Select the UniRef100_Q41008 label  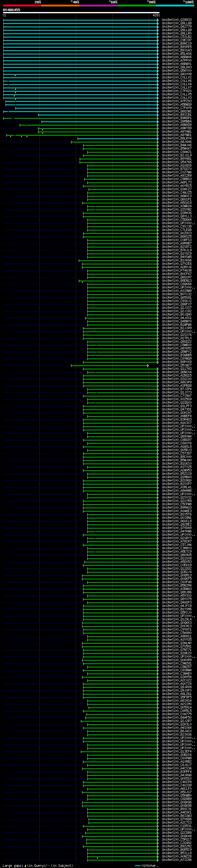click(177, 74)
